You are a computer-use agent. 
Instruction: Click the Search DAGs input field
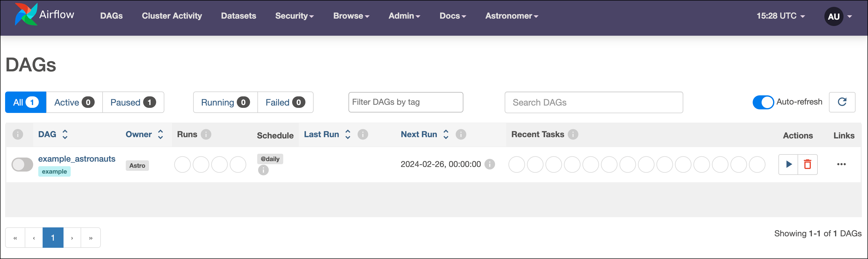point(593,102)
